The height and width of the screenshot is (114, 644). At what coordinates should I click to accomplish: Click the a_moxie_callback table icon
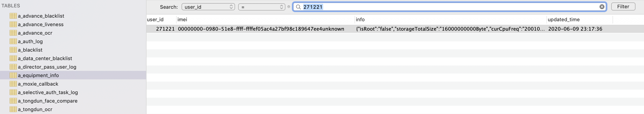click(x=13, y=84)
